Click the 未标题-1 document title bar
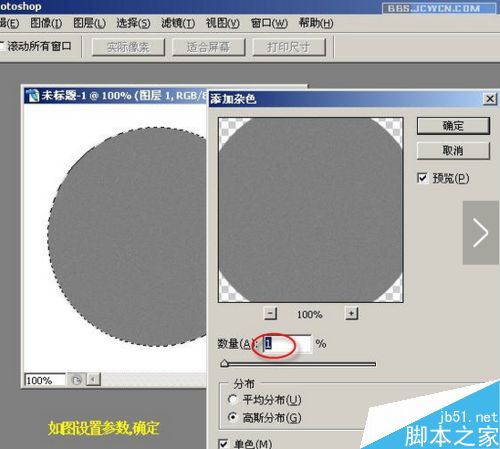Image resolution: width=500 pixels, height=449 pixels. tap(116, 96)
